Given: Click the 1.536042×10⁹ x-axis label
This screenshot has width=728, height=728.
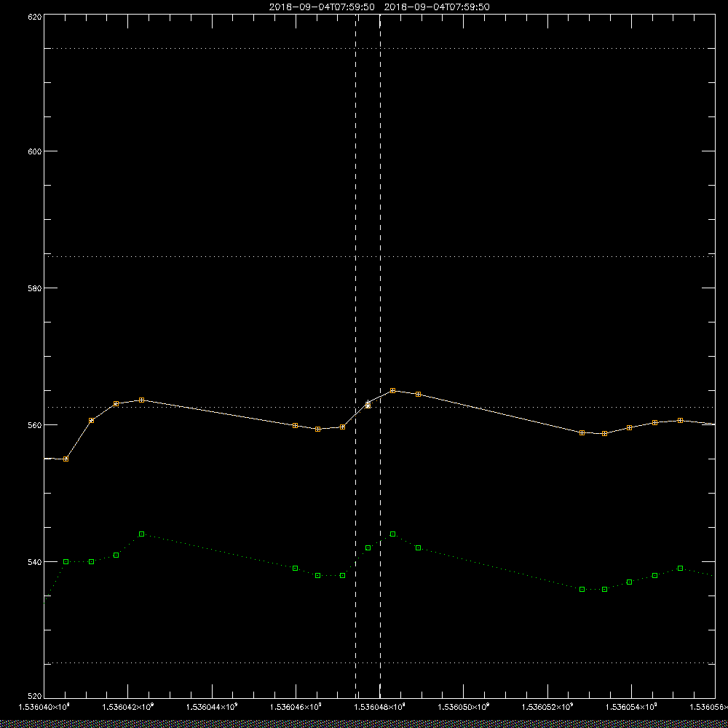Looking at the screenshot, I should tap(127, 707).
